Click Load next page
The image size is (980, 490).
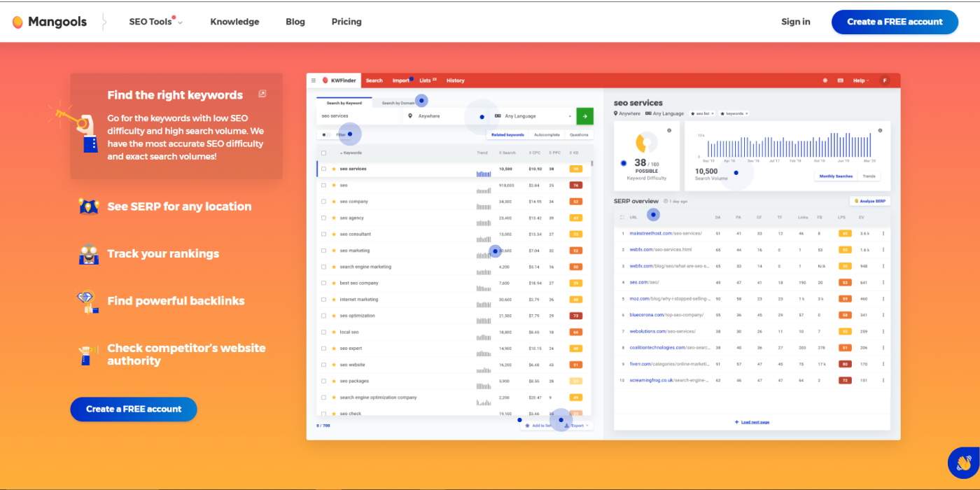[x=752, y=422]
